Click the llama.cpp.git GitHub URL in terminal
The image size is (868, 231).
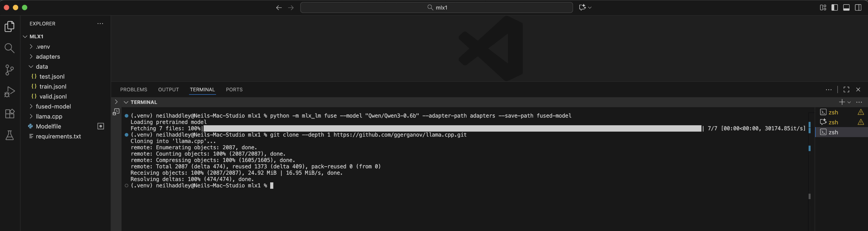coord(400,135)
